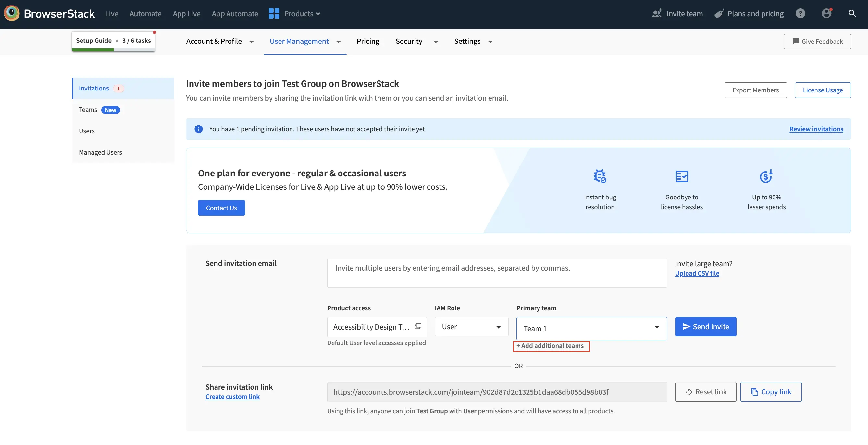
Task: Click the info icon in pending invitation banner
Action: click(x=199, y=129)
